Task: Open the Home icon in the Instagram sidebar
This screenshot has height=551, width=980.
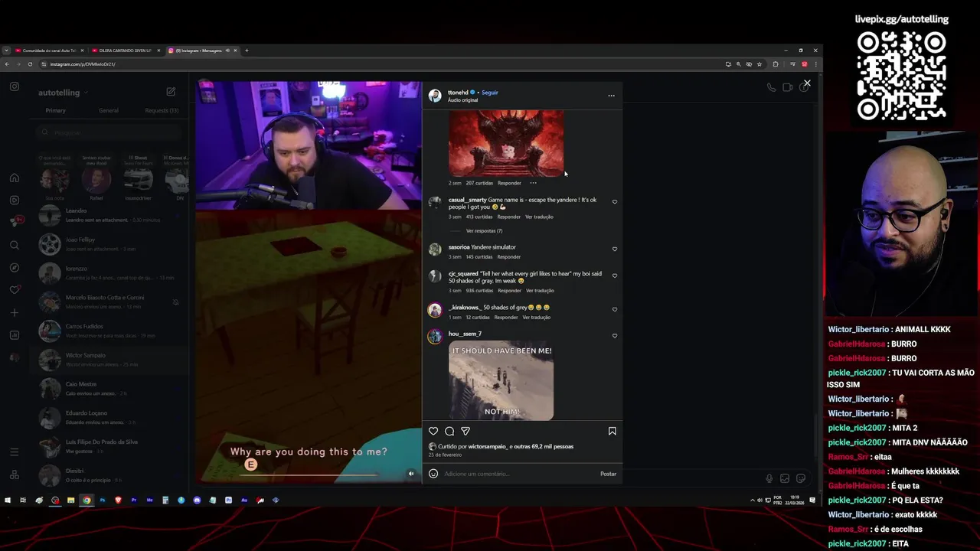Action: (x=15, y=178)
